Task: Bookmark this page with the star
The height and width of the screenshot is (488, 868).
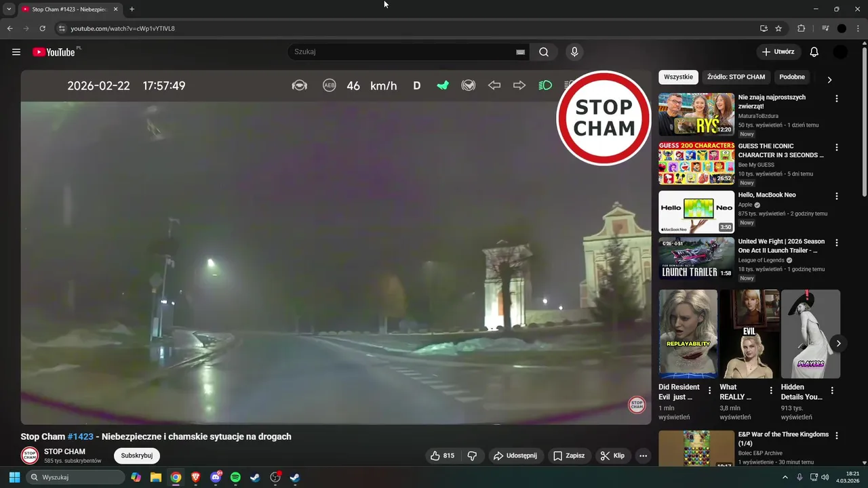Action: [778, 28]
